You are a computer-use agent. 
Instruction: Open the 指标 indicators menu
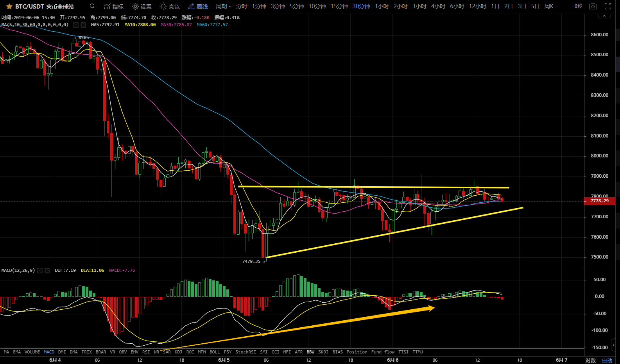(x=114, y=6)
